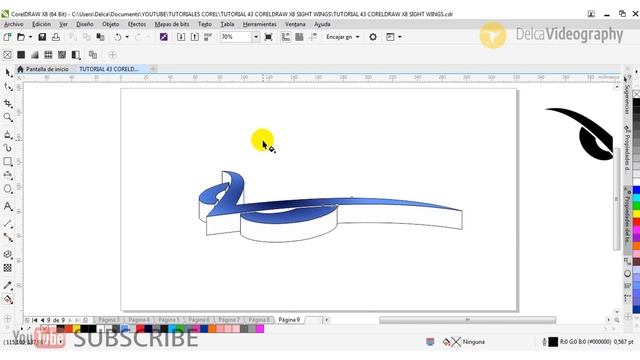Switch to the Página 9 page tab
The width and height of the screenshot is (640, 360).
click(x=289, y=320)
